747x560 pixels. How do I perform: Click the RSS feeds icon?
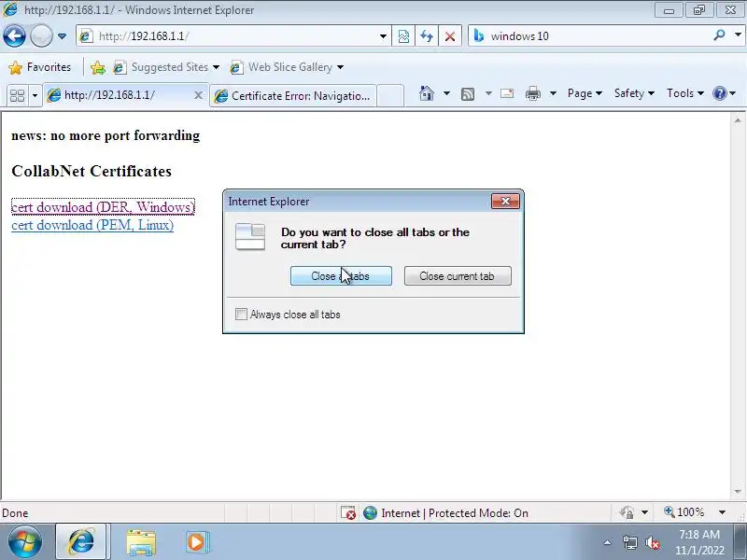point(468,94)
